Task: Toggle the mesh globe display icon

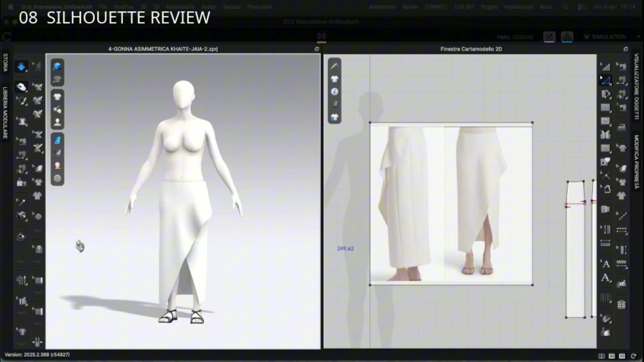Action: pyautogui.click(x=57, y=178)
